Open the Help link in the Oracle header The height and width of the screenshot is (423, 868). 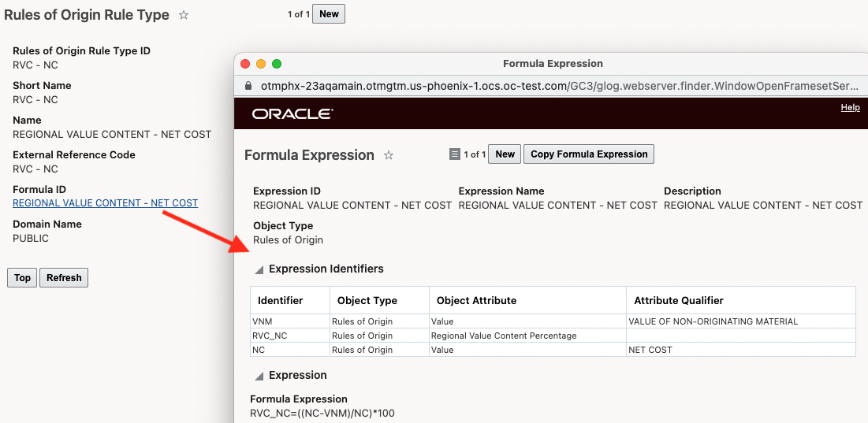850,108
